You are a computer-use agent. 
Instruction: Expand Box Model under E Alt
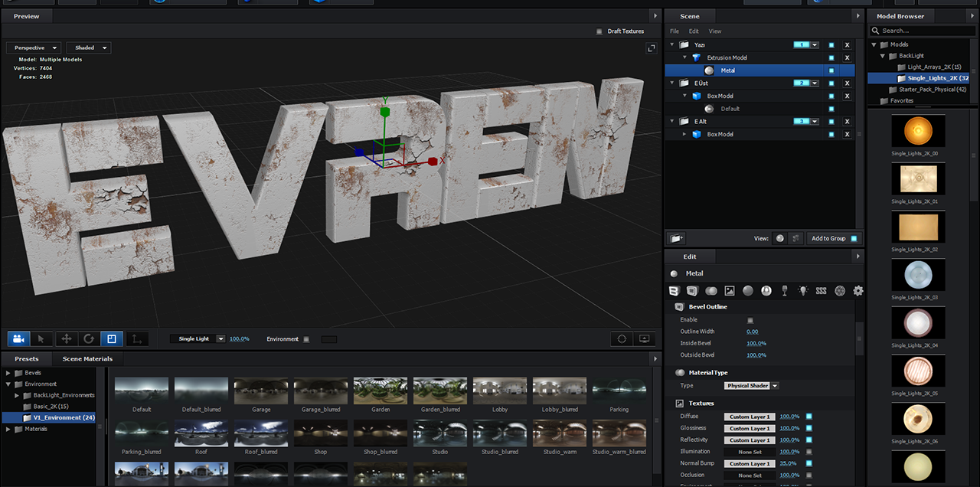pos(684,134)
